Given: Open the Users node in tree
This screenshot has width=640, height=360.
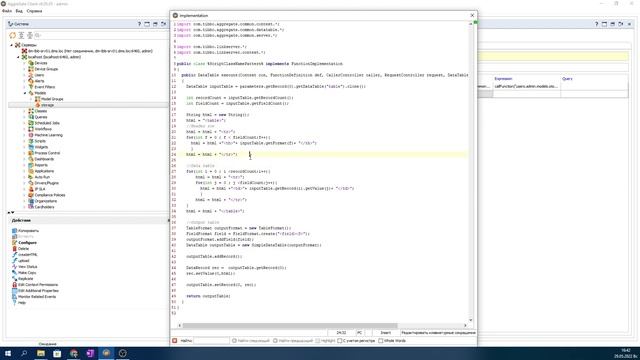Looking at the screenshot, I should point(39,75).
